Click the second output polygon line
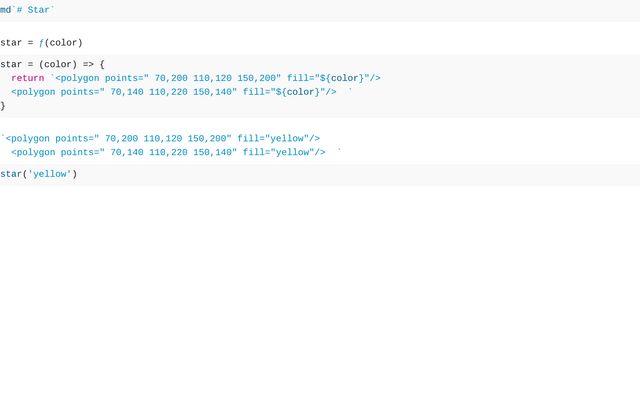 [x=170, y=152]
